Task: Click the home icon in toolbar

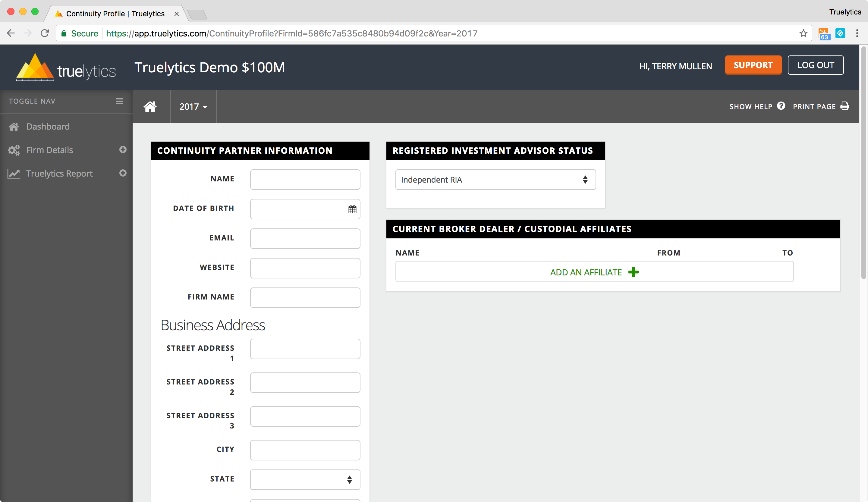Action: (x=150, y=106)
